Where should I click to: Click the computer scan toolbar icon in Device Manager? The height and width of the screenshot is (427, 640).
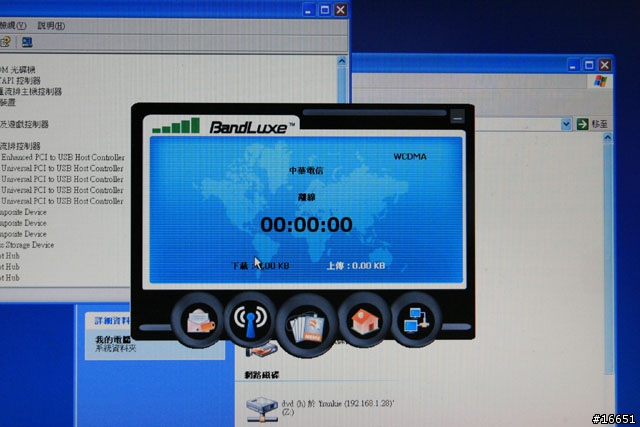click(x=27, y=42)
